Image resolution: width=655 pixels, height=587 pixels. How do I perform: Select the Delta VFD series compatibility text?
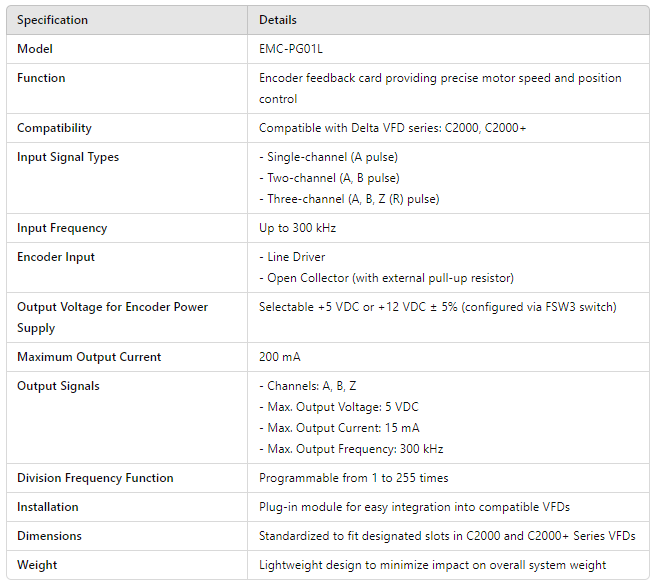point(392,128)
